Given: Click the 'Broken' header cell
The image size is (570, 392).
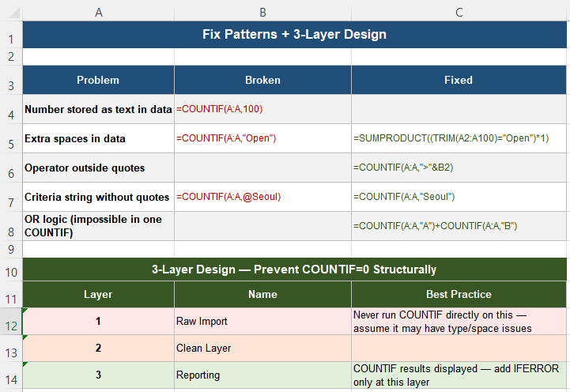Looking at the screenshot, I should pos(262,80).
